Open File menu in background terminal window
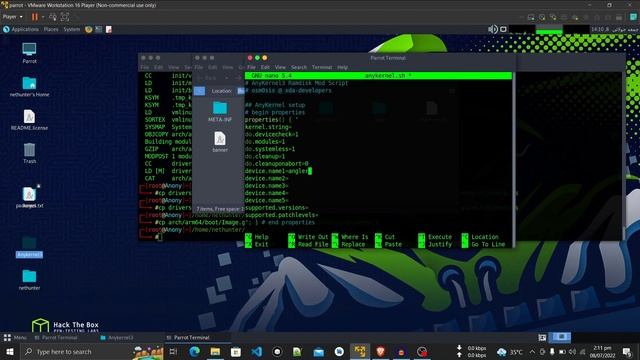 point(145,67)
